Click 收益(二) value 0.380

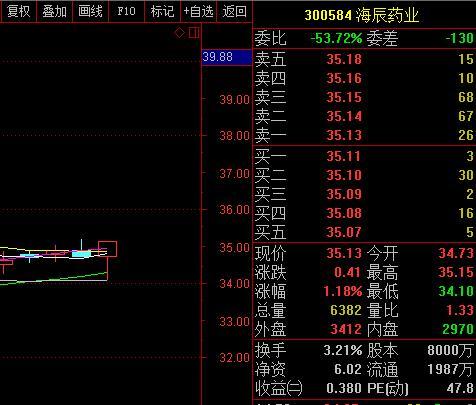(x=344, y=388)
